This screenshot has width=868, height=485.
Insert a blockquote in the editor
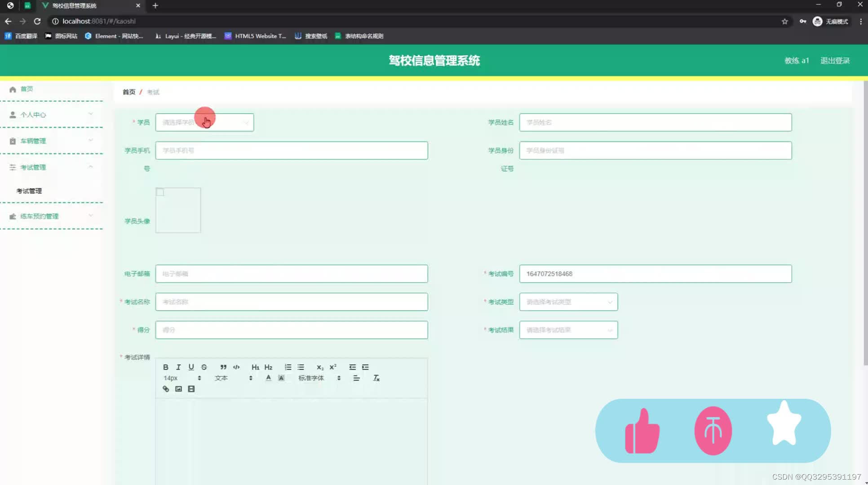pyautogui.click(x=223, y=367)
